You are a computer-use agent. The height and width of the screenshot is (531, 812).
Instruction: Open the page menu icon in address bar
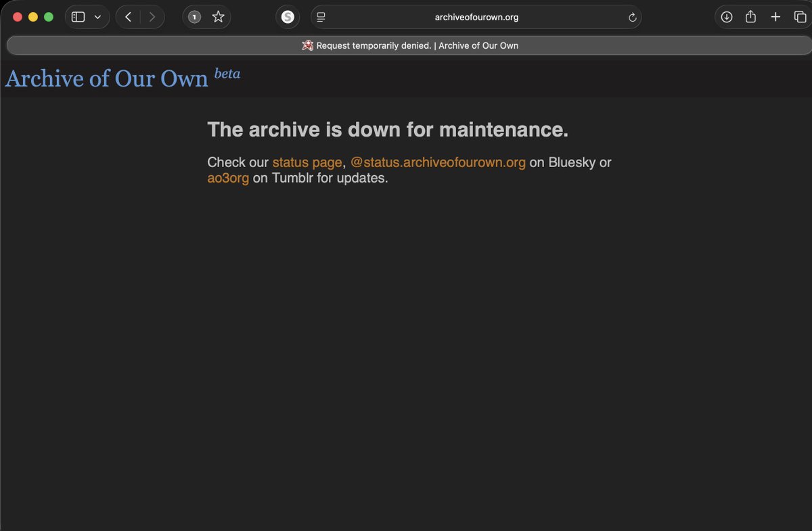coord(321,17)
